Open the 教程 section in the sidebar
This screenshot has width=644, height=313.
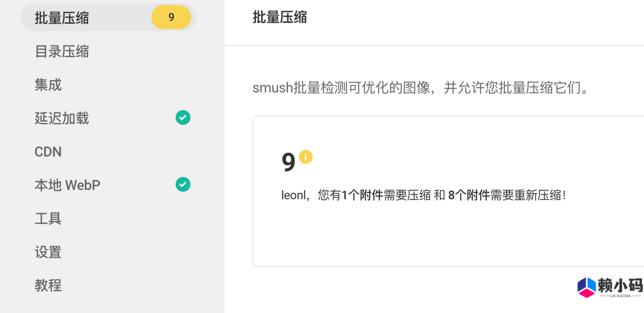48,285
